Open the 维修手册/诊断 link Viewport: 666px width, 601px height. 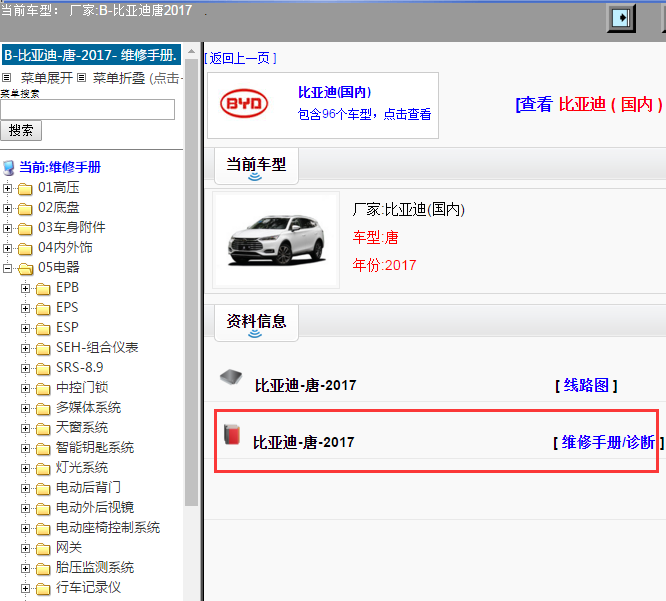[x=608, y=442]
